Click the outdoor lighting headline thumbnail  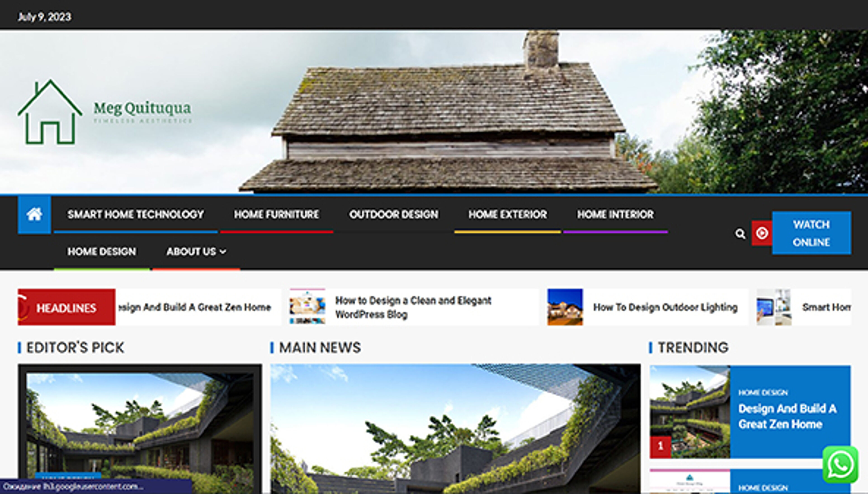[565, 307]
